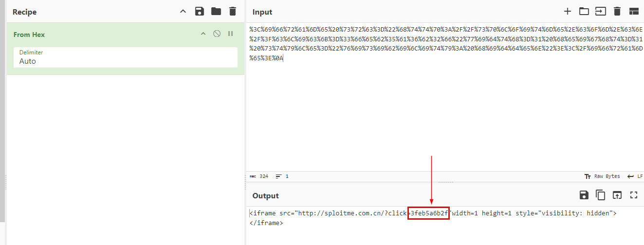Screen dimensions: 644x245
Task: Open a file as input
Action: (600, 11)
